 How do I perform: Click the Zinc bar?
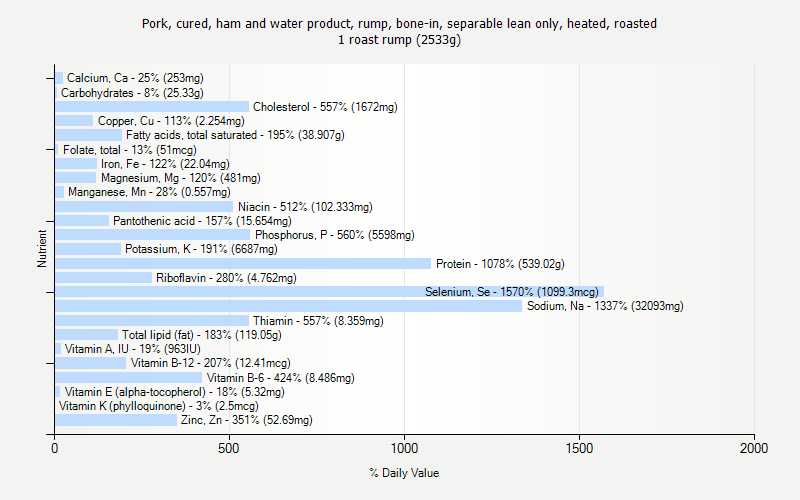tap(116, 420)
